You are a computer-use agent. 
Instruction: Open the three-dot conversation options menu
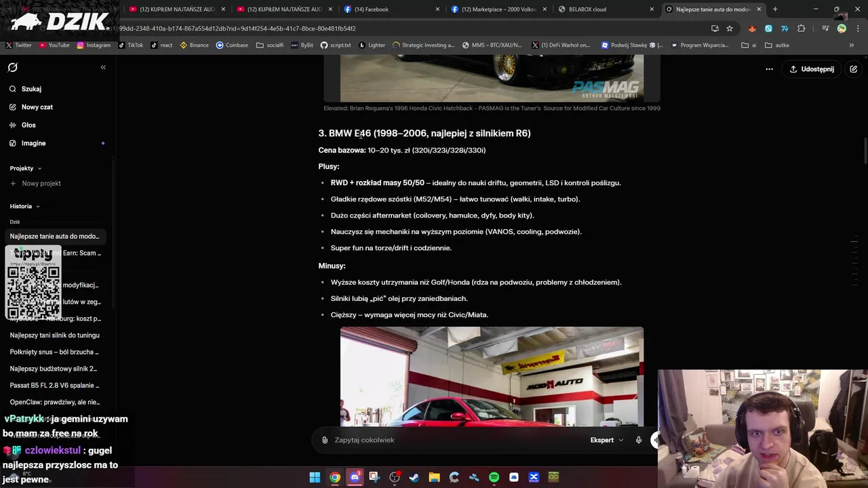click(769, 69)
